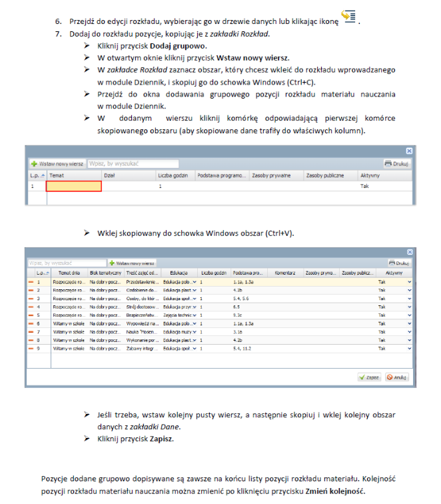Focus the search field in the single-row dialog
This screenshot has height=504, width=441.
tap(133, 164)
